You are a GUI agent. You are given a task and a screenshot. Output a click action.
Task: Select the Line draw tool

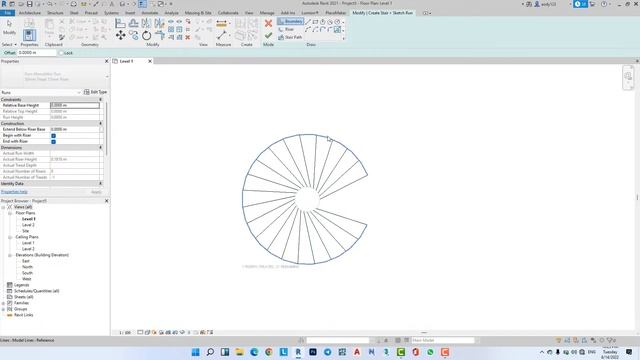tap(308, 22)
